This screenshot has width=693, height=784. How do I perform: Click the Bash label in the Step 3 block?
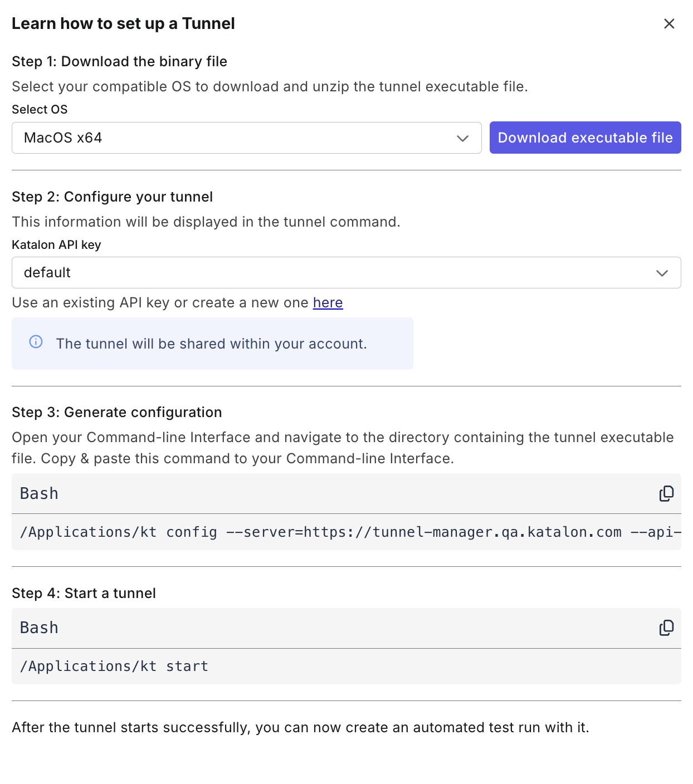(39, 494)
